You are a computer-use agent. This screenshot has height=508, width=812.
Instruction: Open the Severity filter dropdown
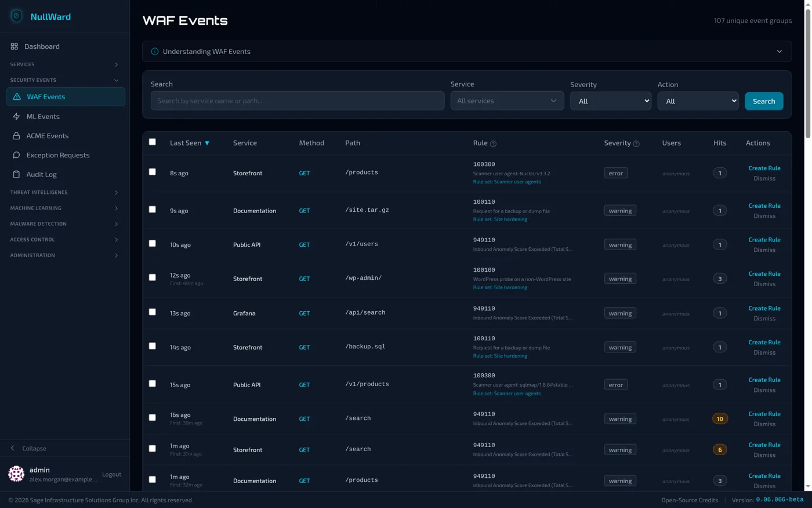click(x=611, y=101)
